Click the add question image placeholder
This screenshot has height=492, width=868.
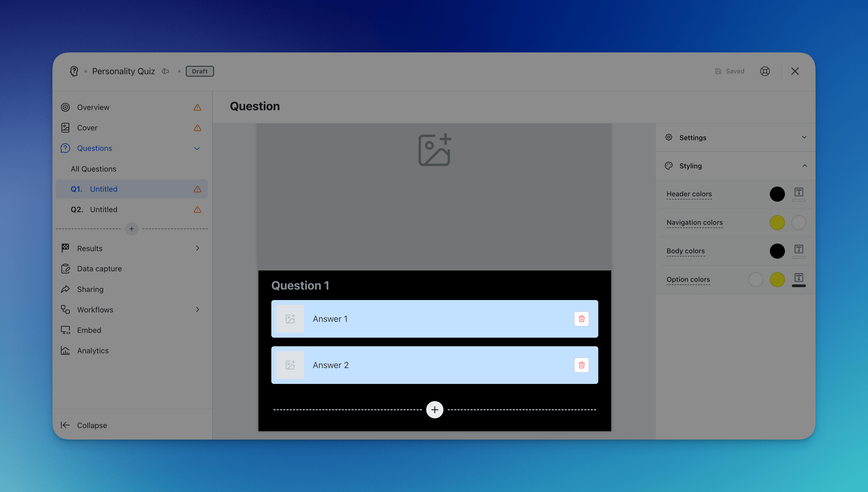[435, 150]
